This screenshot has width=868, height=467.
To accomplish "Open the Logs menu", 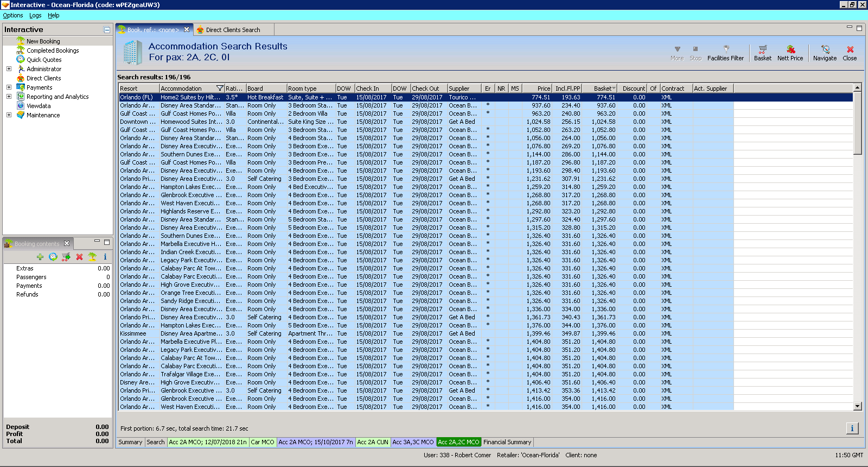I will [x=35, y=16].
